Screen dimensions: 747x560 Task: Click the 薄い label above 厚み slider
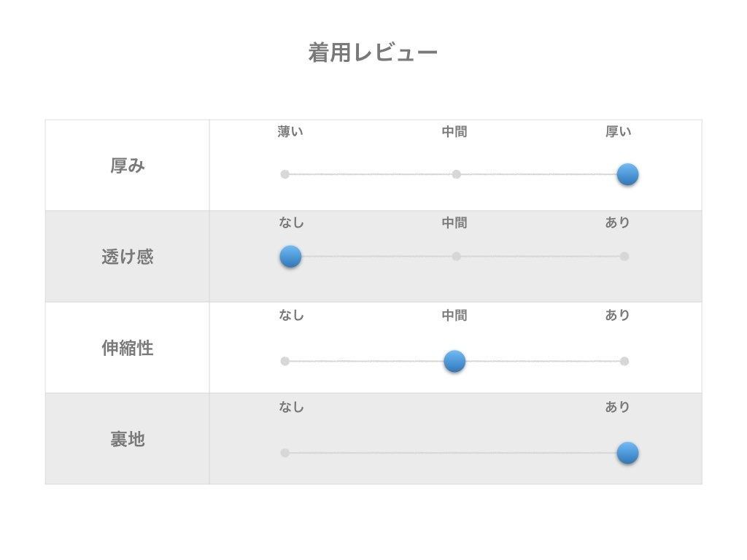point(290,132)
